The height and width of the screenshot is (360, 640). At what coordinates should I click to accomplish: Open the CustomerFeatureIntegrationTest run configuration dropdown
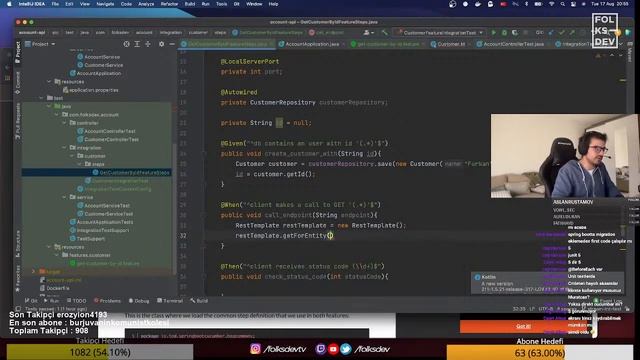pos(441,32)
